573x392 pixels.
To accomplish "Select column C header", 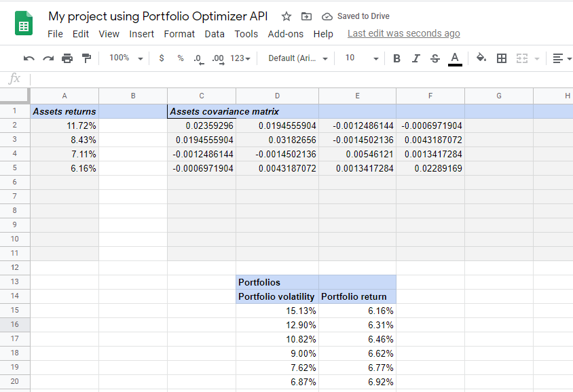I will pos(202,96).
